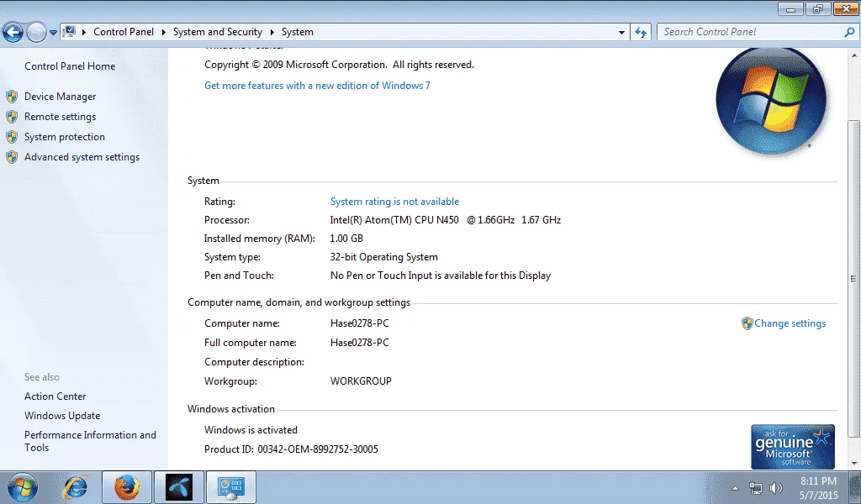The image size is (861, 504).
Task: Click the scrollbar down arrow
Action: [x=854, y=464]
